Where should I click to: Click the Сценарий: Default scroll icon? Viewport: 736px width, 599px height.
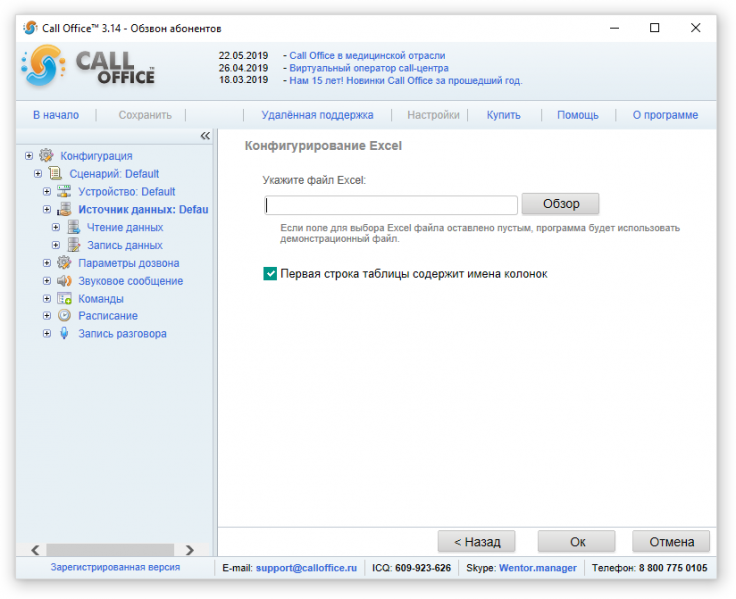(x=55, y=173)
